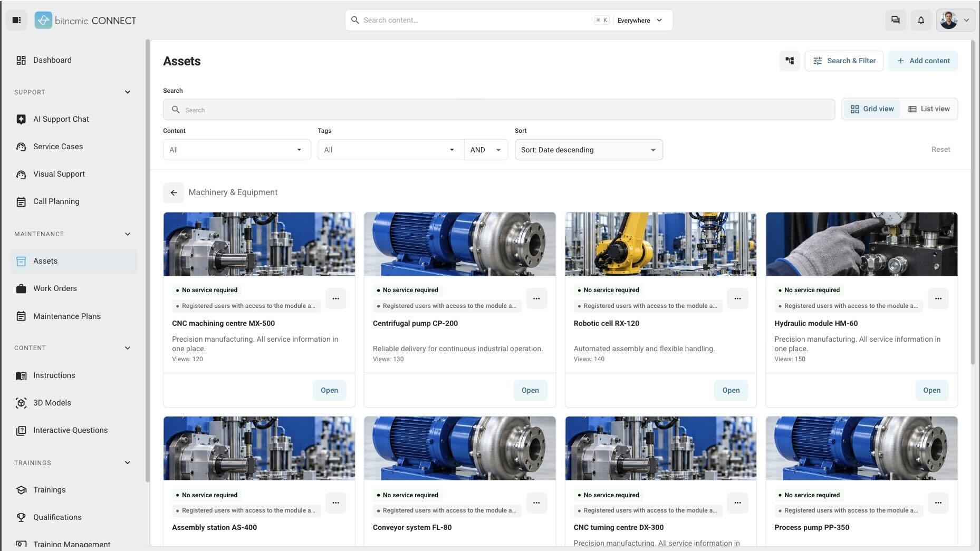Viewport: 980px width, 551px height.
Task: Go to AI Support Chat
Action: click(74, 119)
